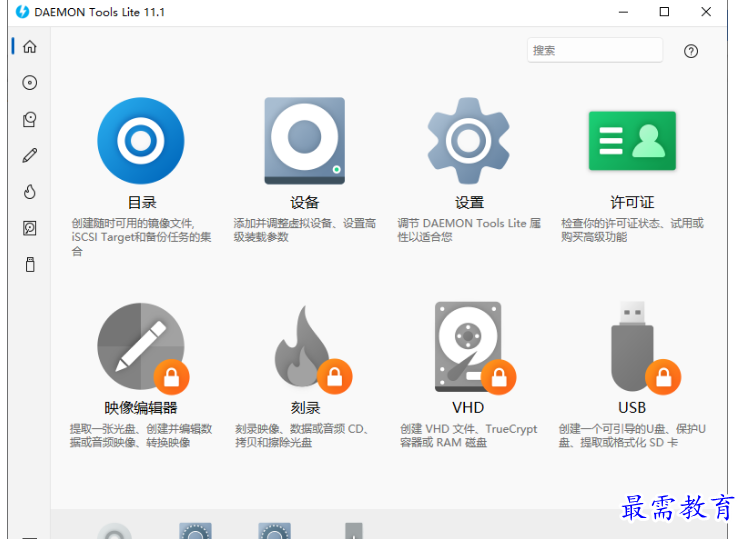Click the VHD tile title

468,408
